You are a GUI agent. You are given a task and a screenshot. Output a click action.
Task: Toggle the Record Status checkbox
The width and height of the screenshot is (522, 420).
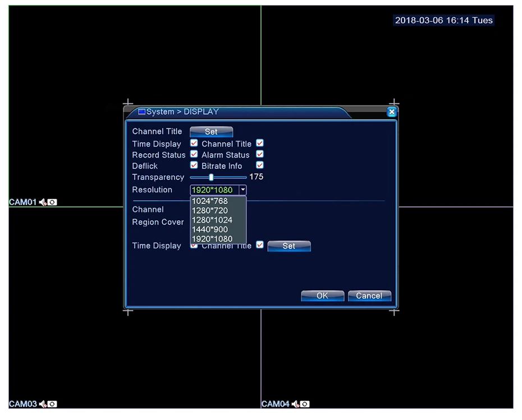click(194, 154)
